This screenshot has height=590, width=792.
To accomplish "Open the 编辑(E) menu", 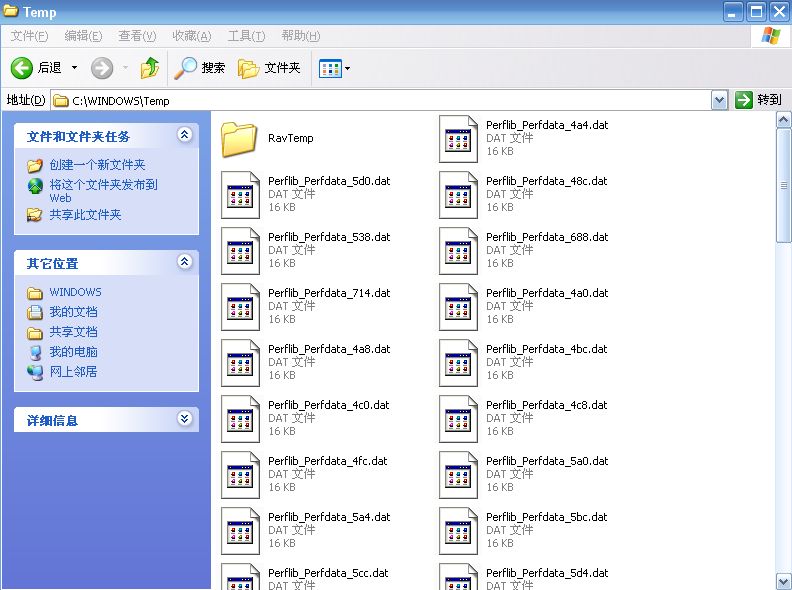I will 83,36.
